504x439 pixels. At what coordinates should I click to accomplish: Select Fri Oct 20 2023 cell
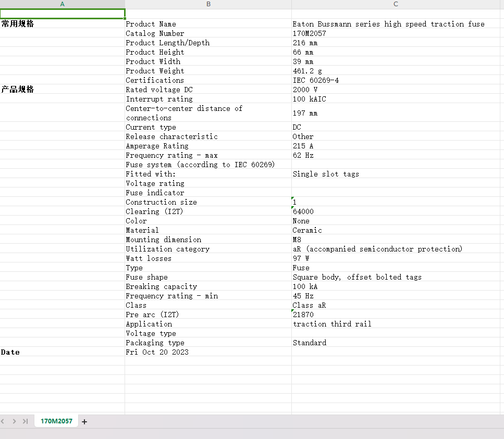tap(208, 352)
